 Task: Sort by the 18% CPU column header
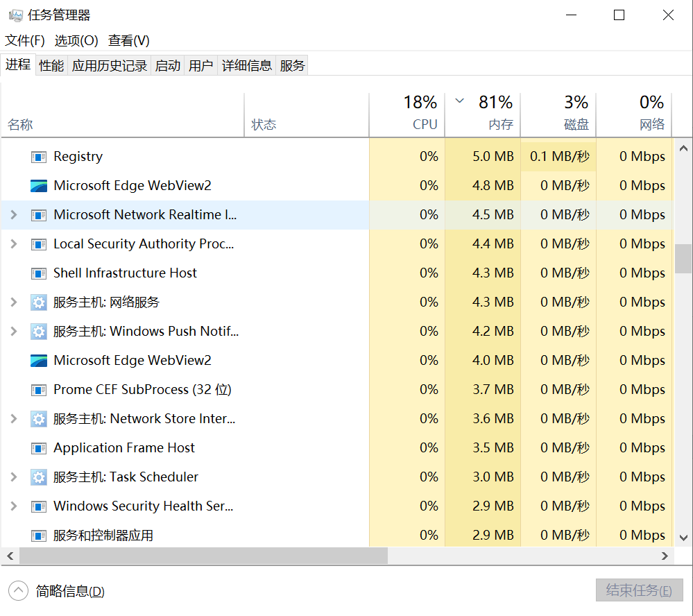[407, 115]
